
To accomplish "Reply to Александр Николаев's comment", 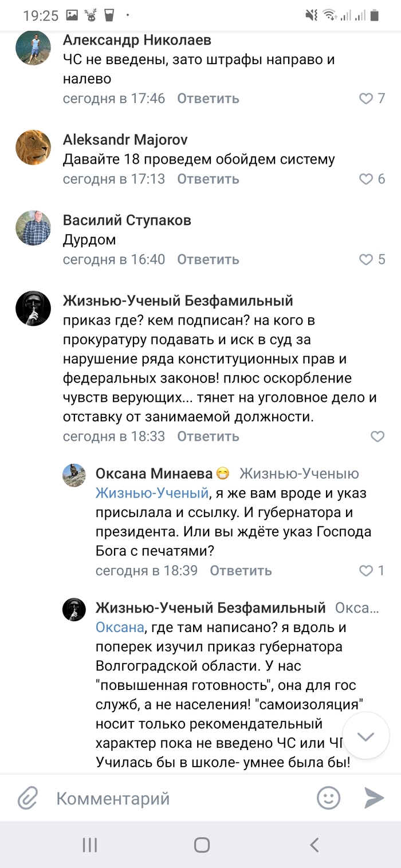I will tap(208, 98).
